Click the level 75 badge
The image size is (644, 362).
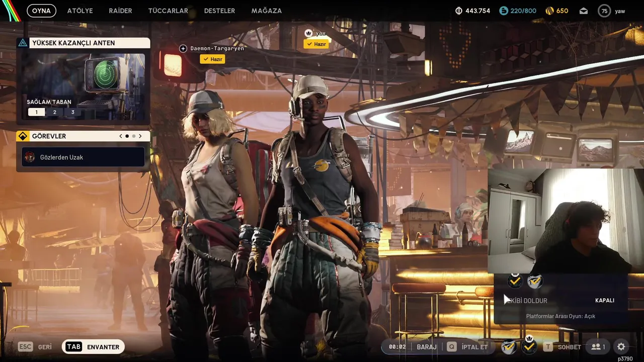tap(604, 11)
